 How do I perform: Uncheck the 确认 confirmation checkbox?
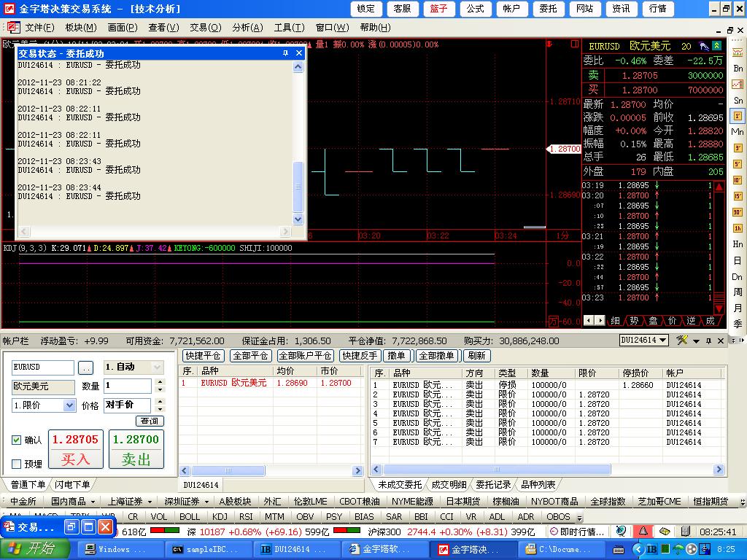click(17, 440)
